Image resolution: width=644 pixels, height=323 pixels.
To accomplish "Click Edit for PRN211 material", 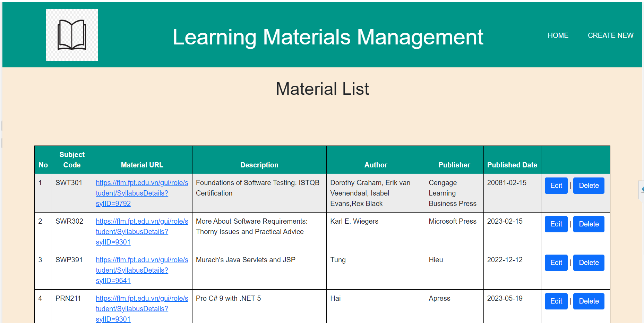I will point(556,301).
